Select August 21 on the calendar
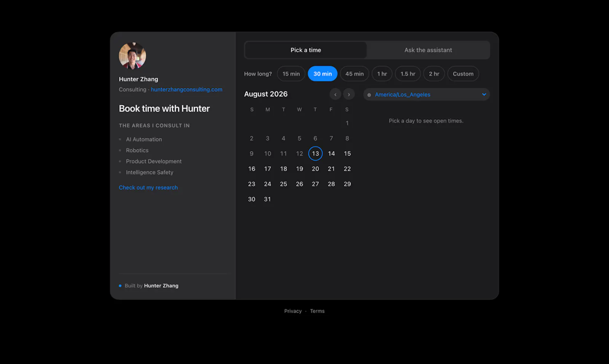The width and height of the screenshot is (609, 364). (x=332, y=169)
